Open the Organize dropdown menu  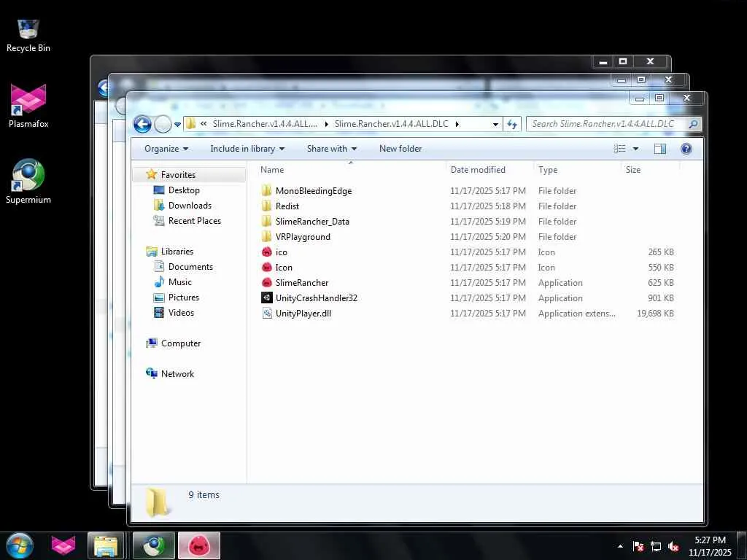click(166, 149)
